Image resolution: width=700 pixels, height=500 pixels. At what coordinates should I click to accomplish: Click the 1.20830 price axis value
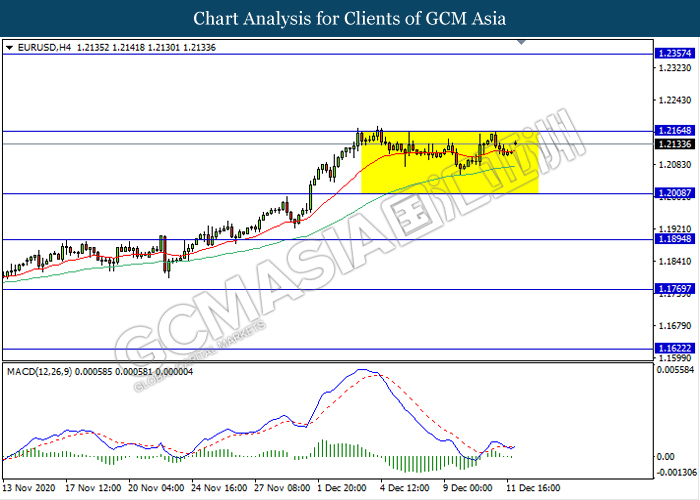point(675,165)
